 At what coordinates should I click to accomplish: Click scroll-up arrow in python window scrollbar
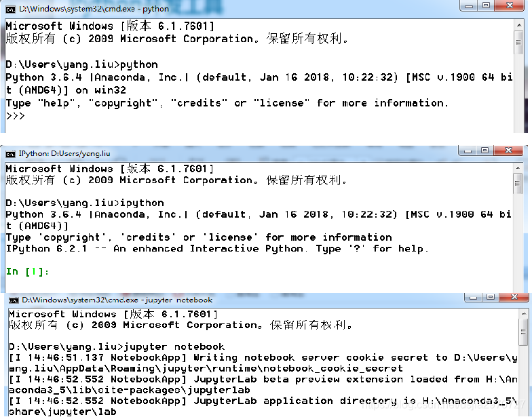(518, 25)
